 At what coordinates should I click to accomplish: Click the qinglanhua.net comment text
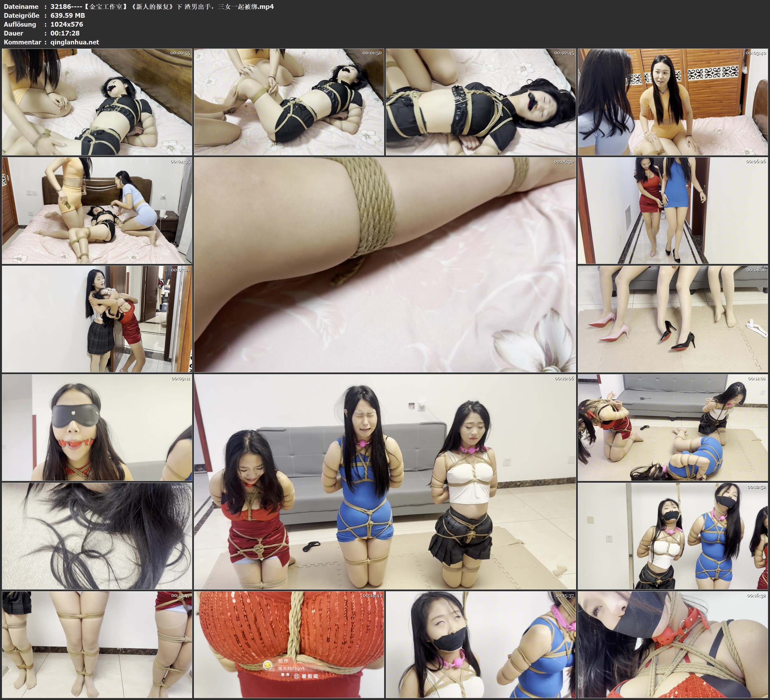point(75,42)
